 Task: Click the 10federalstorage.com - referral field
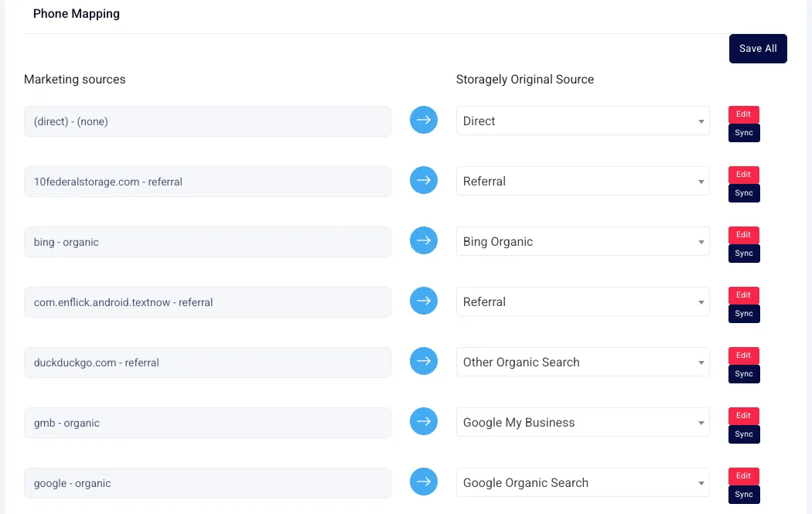click(x=207, y=182)
